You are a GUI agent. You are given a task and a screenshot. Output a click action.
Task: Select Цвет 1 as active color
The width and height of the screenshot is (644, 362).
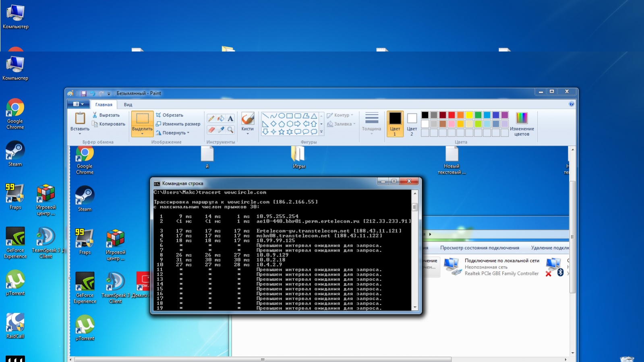click(395, 124)
